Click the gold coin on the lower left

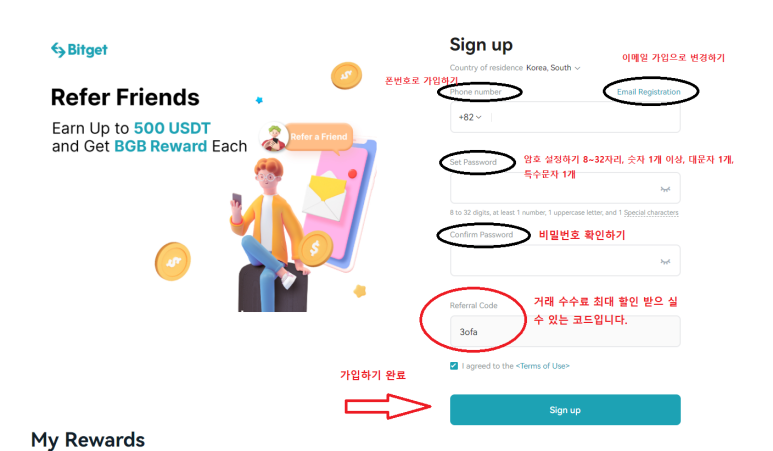tap(173, 261)
